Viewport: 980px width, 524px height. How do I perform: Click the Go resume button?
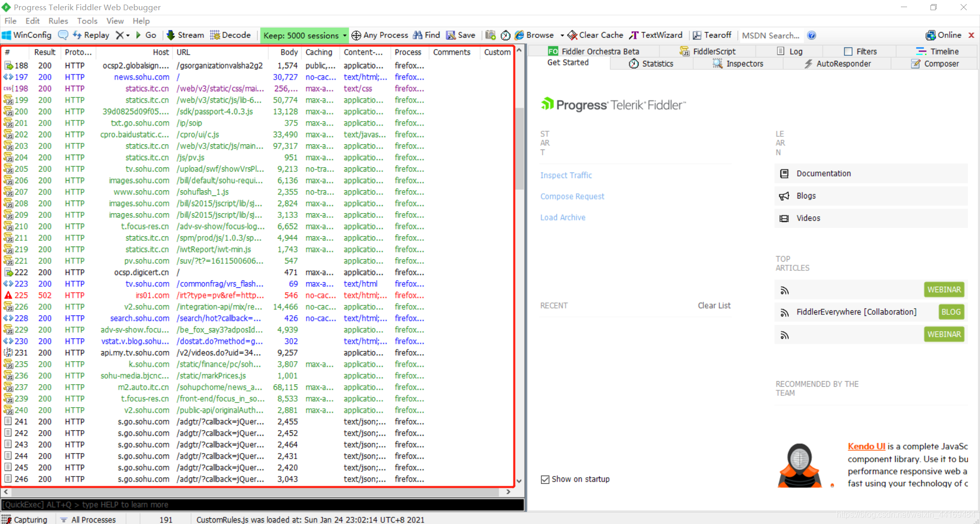click(146, 35)
